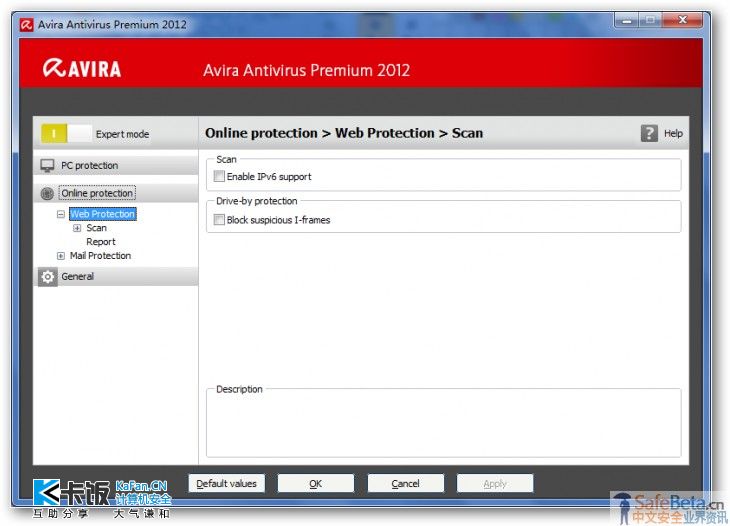Click the Avira title bar app icon
The width and height of the screenshot is (730, 526).
coord(27,25)
